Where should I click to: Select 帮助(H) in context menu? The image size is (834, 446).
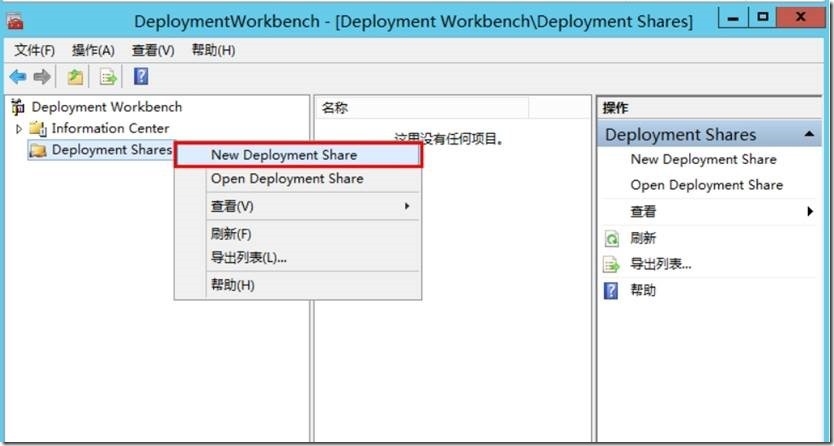tap(298, 285)
